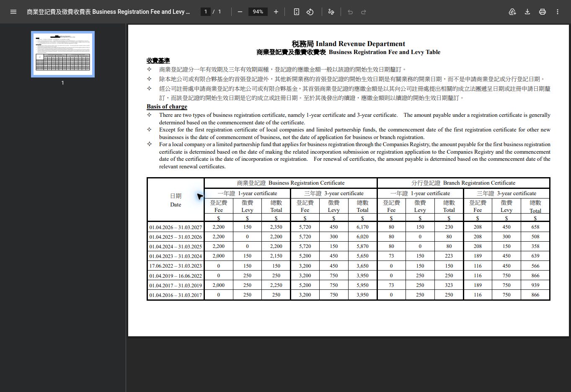The width and height of the screenshot is (571, 392).
Task: Select the page 1 thumbnail
Action: click(x=63, y=54)
